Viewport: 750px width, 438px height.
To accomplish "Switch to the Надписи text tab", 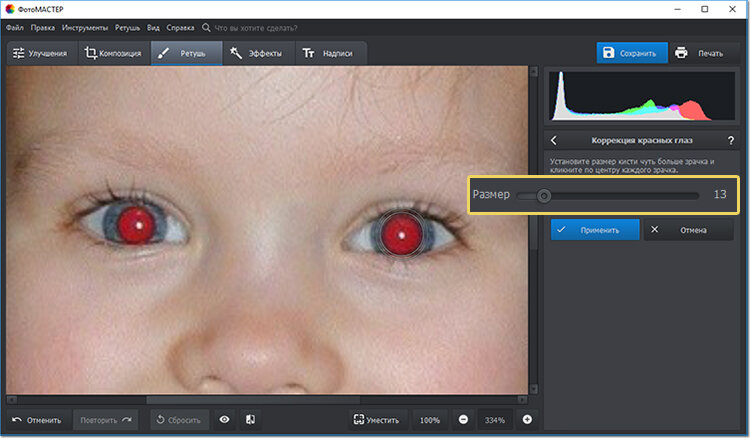I will point(331,53).
